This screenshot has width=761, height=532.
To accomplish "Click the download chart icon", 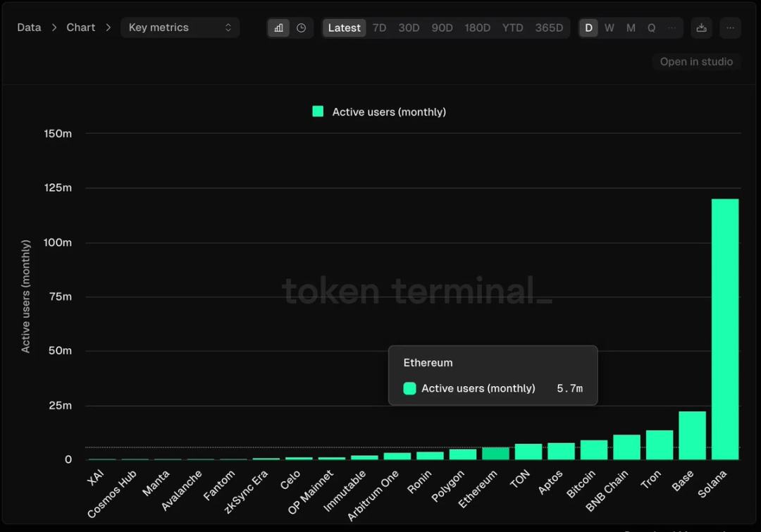I will tap(701, 27).
